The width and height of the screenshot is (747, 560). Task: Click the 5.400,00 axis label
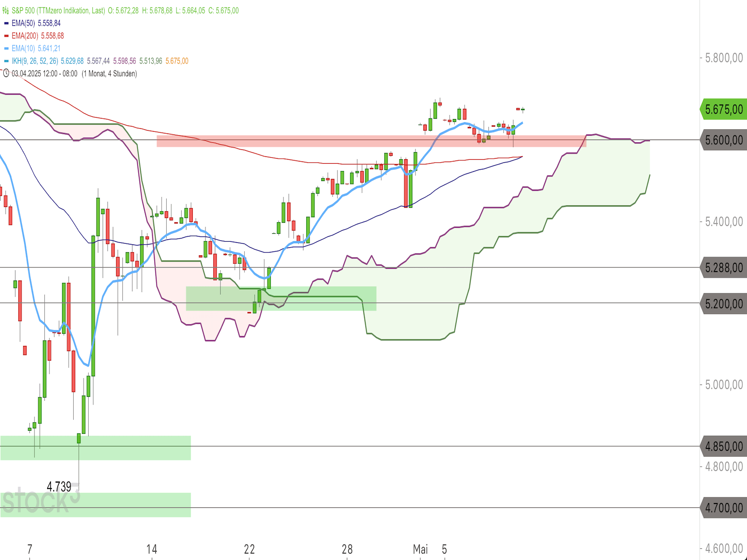point(724,221)
